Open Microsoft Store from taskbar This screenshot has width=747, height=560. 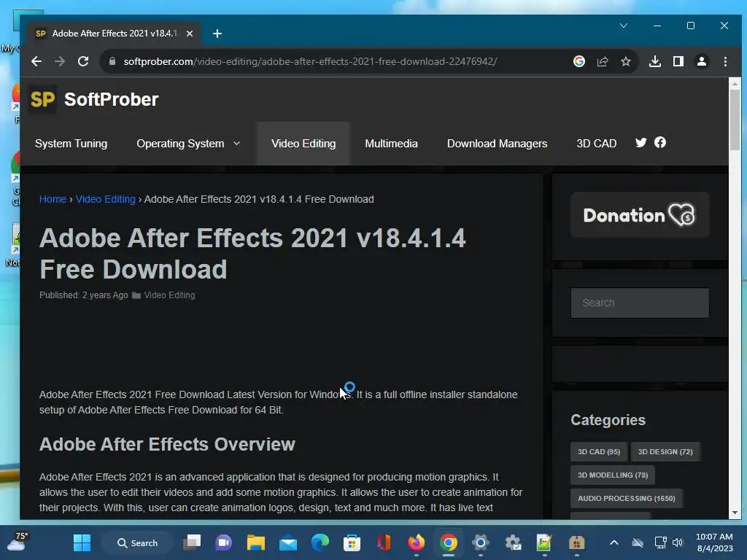(x=352, y=542)
